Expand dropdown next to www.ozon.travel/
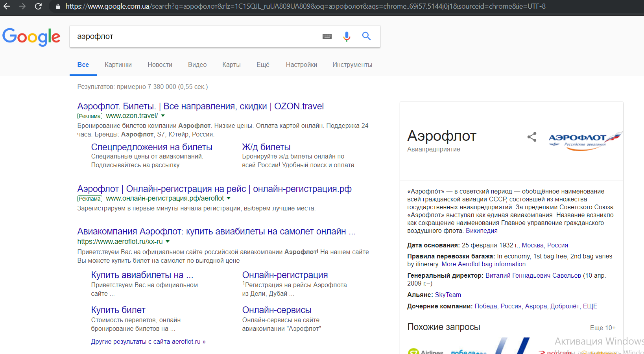 tap(163, 116)
